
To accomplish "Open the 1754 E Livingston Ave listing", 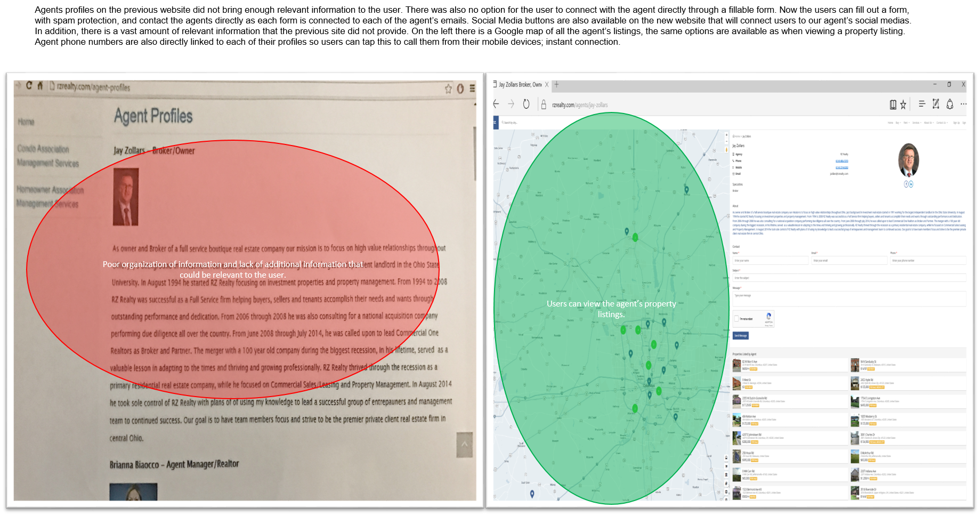I will pos(908,401).
